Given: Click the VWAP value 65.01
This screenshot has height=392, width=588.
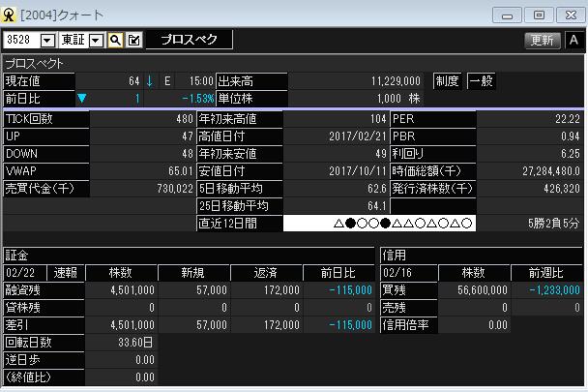Looking at the screenshot, I should 181,171.
